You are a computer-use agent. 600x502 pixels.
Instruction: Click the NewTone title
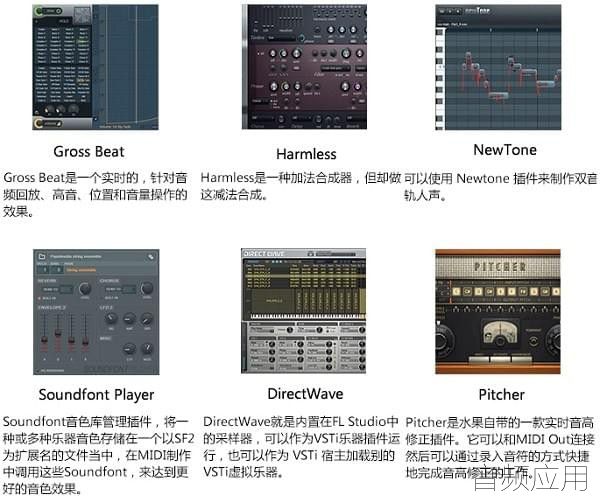[505, 150]
